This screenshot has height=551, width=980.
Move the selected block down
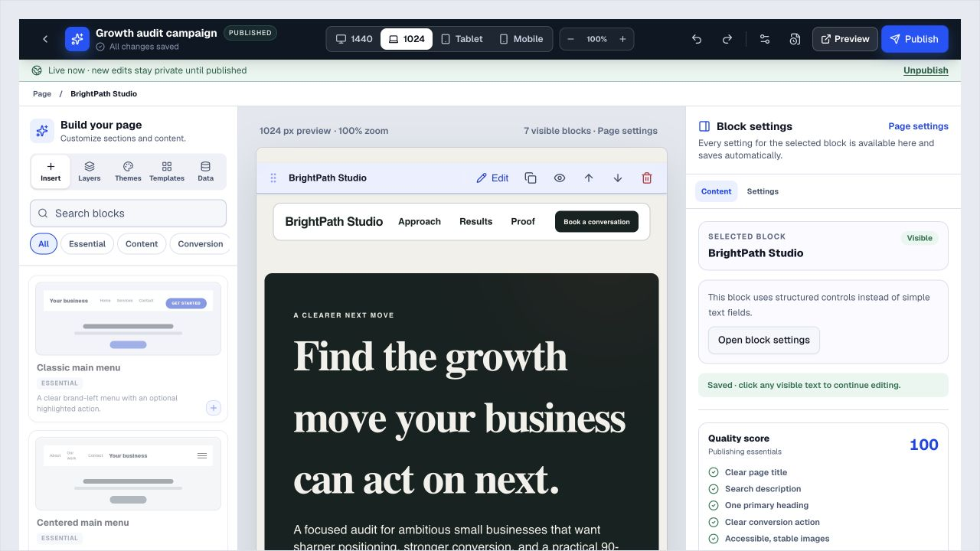tap(618, 178)
